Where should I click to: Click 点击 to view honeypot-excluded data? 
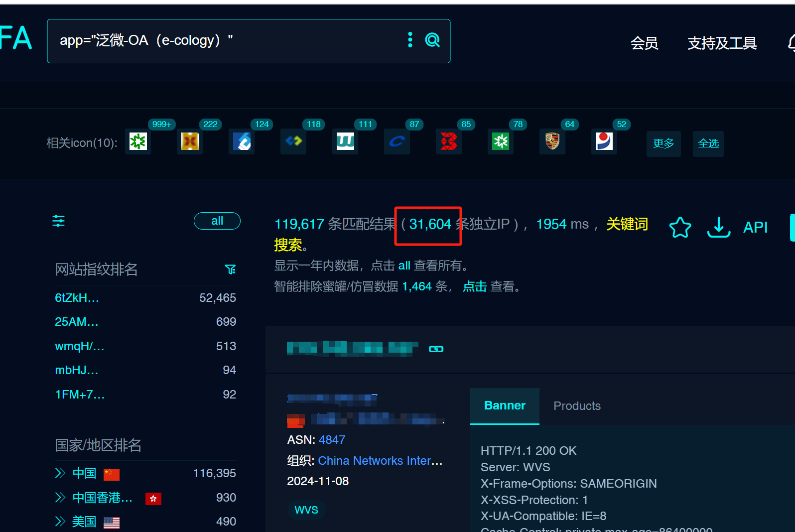(475, 286)
